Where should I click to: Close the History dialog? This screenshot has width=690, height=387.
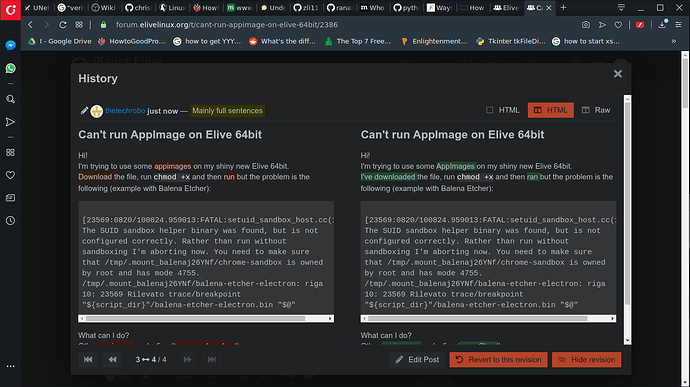(618, 74)
